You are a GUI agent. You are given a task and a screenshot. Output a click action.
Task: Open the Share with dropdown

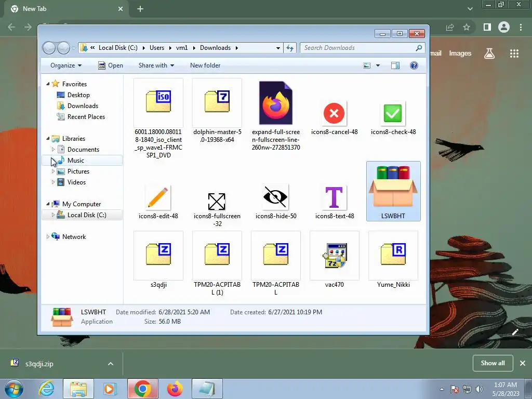click(156, 65)
